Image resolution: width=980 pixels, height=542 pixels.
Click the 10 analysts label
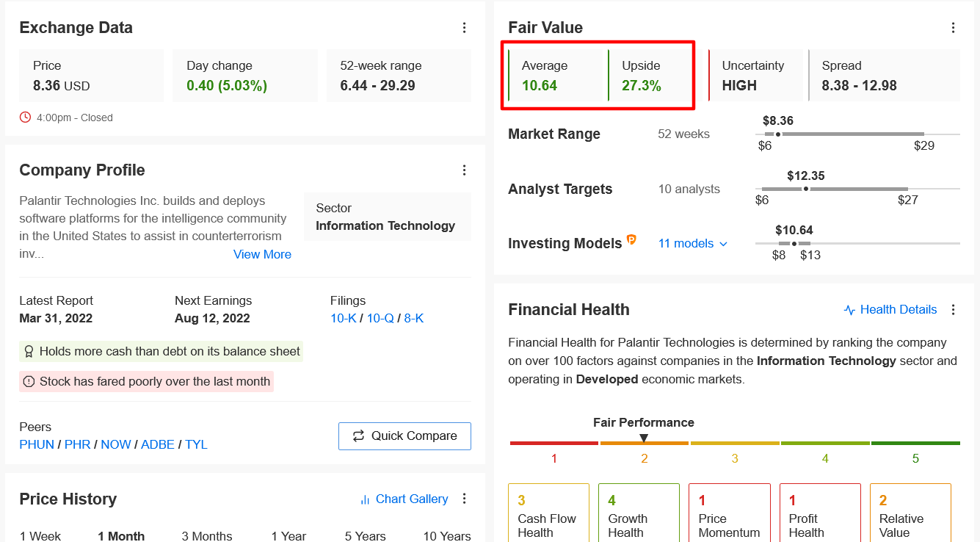point(689,189)
